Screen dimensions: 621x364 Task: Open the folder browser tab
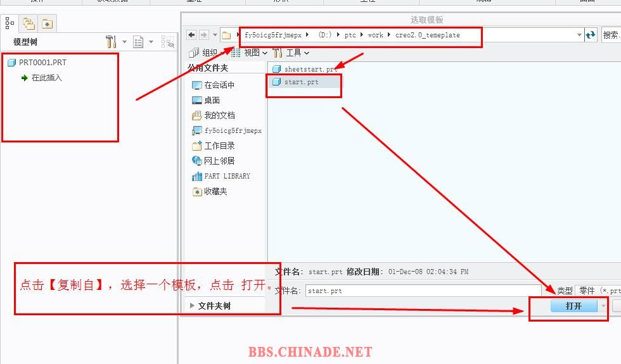tap(29, 24)
